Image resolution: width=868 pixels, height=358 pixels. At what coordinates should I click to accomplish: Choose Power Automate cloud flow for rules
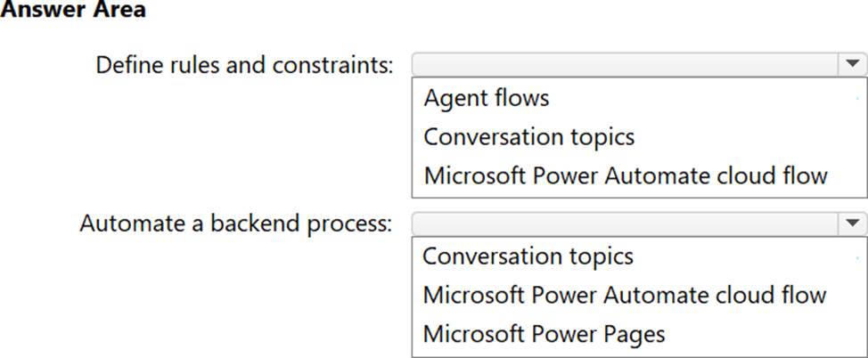click(626, 175)
